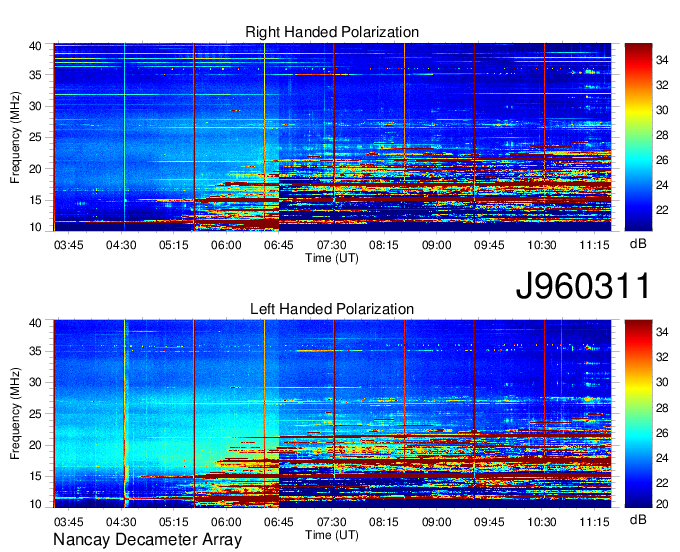This screenshot has width=680, height=552.
Task: Click the "dB" label below top color bar
Action: coord(638,244)
